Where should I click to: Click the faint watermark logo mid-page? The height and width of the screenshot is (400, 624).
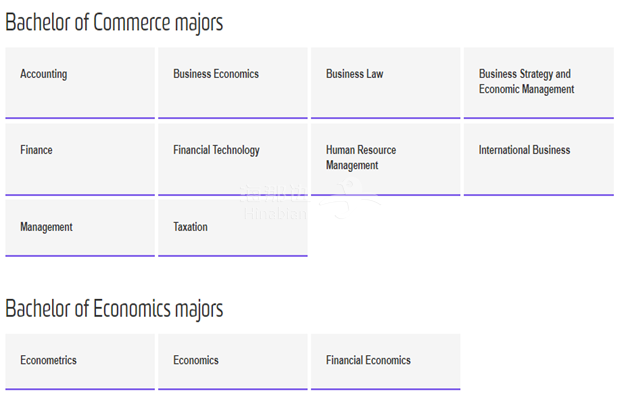[300, 200]
